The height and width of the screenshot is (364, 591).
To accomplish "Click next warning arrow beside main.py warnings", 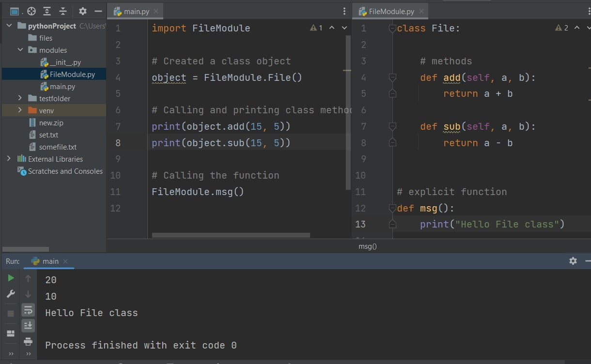I will tap(343, 28).
